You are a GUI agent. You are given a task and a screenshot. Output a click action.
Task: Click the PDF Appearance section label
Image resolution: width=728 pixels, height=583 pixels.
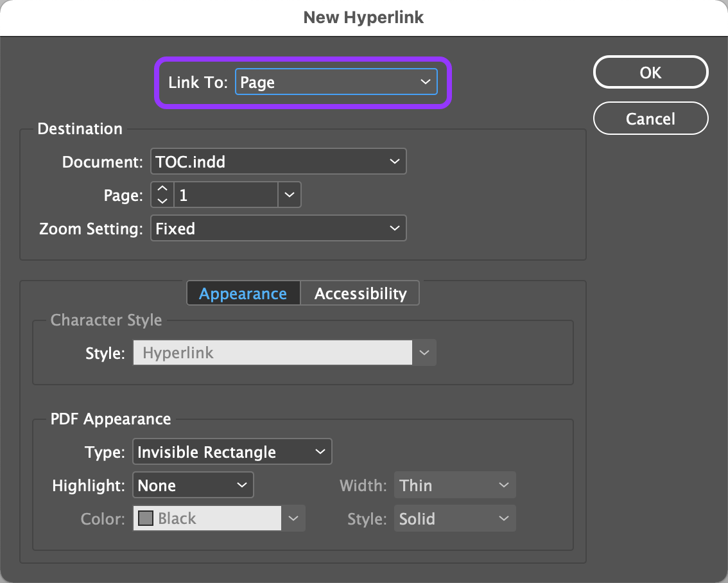110,419
